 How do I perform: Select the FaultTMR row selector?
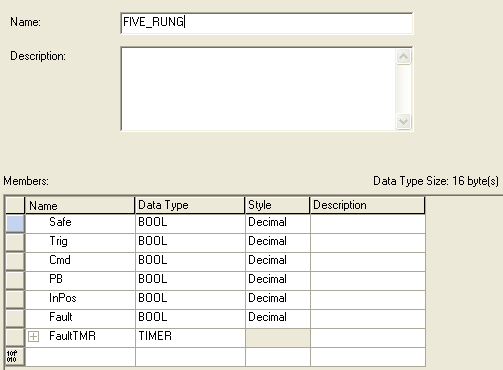pos(15,337)
